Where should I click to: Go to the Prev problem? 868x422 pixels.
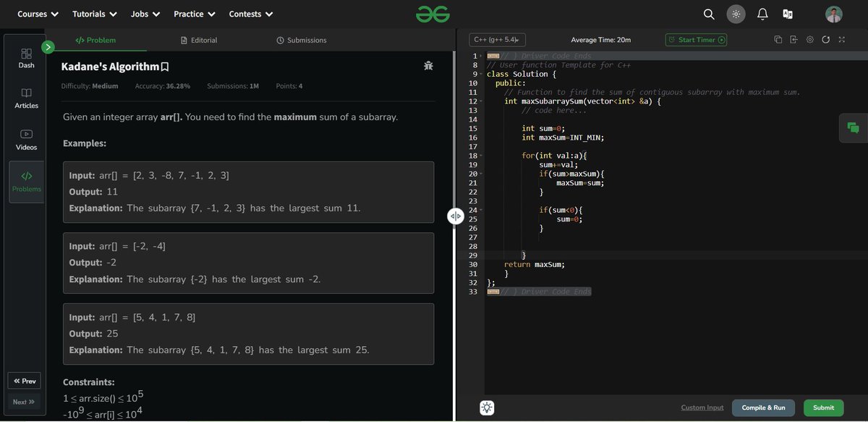(24, 381)
